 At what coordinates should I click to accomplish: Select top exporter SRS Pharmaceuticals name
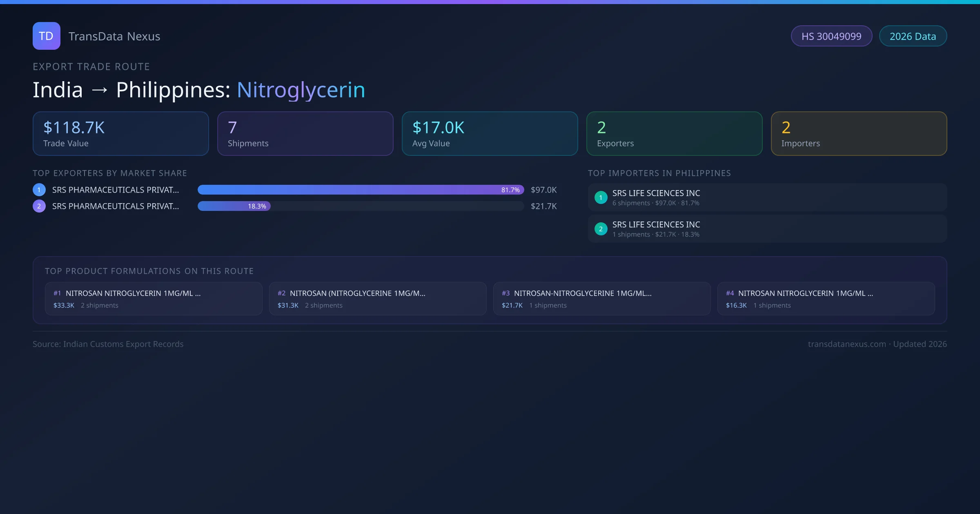click(x=116, y=189)
